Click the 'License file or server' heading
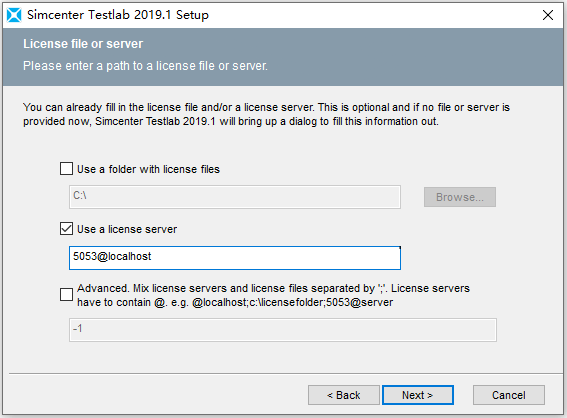567x418 pixels. pos(83,44)
